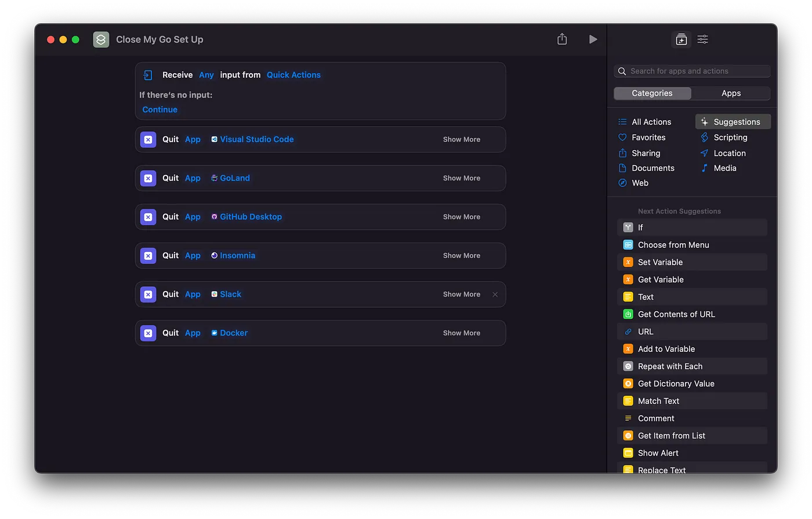Image resolution: width=812 pixels, height=519 pixels.
Task: Add the Text action
Action: coord(693,297)
